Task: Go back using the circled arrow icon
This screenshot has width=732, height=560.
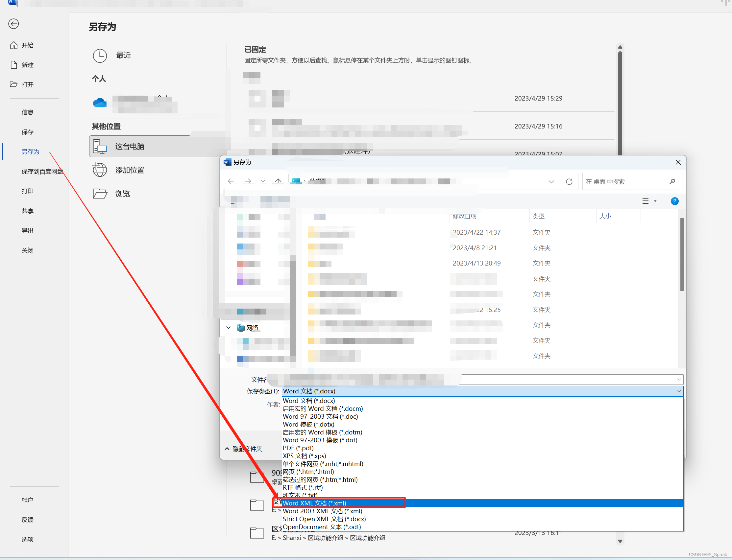Action: (14, 24)
